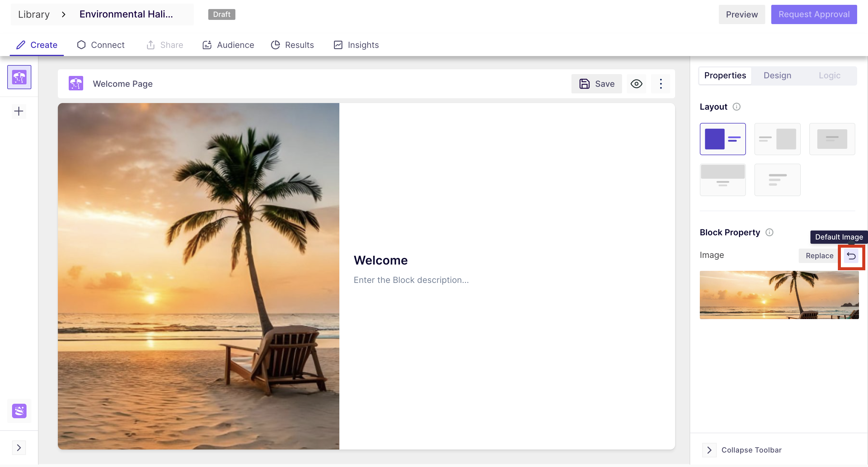Screen dimensions: 868x467
Task: Toggle block preview with the eye icon
Action: click(x=636, y=84)
